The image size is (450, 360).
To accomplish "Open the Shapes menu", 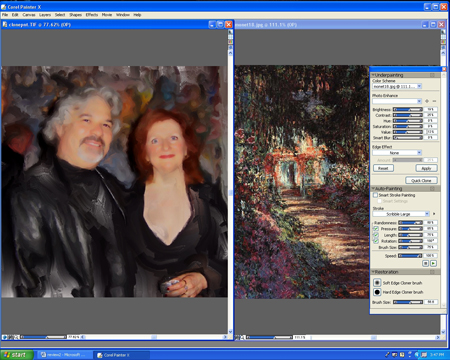I will click(75, 15).
